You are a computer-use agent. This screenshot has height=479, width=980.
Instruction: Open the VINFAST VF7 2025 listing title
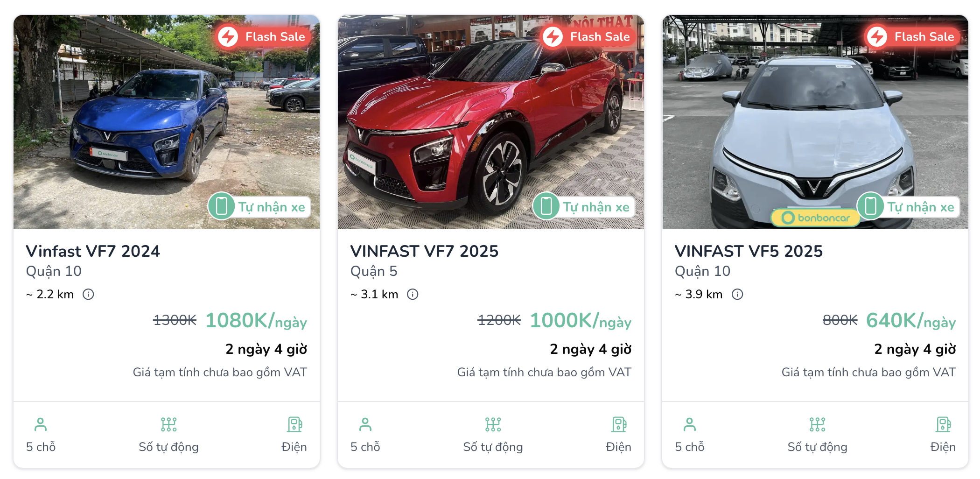[x=424, y=251]
